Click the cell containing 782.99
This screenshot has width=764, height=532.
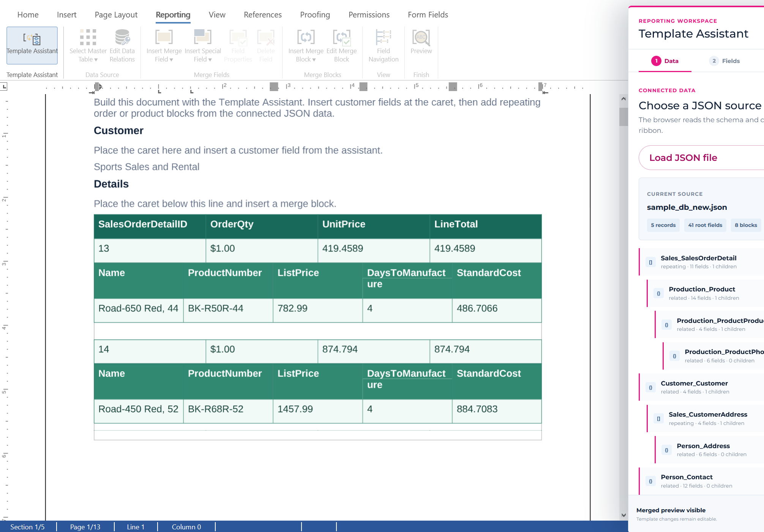coord(318,310)
